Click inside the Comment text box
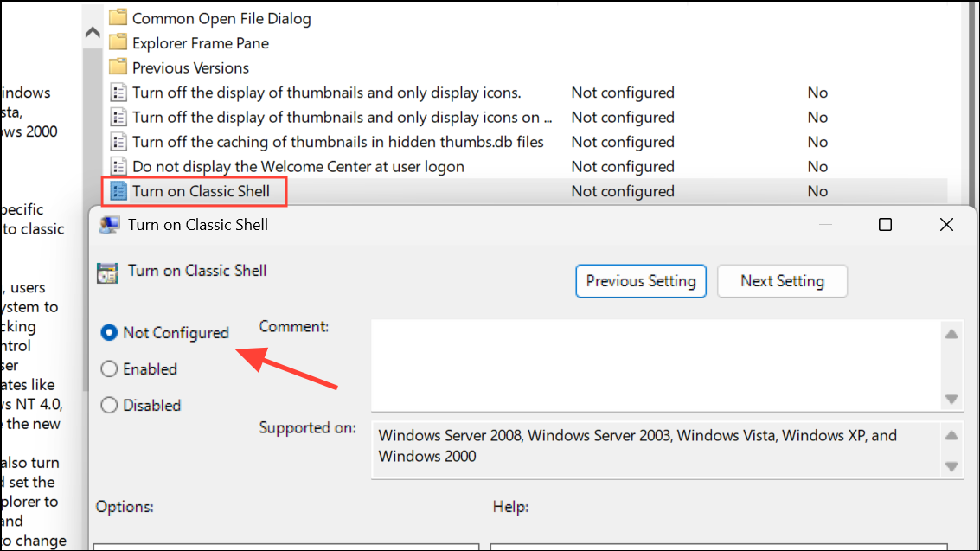 (656, 365)
